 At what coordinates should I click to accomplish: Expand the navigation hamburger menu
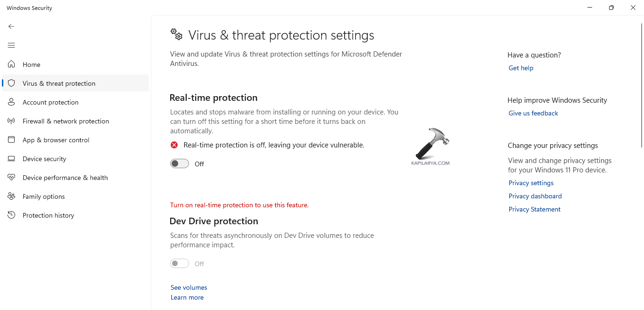[x=11, y=45]
